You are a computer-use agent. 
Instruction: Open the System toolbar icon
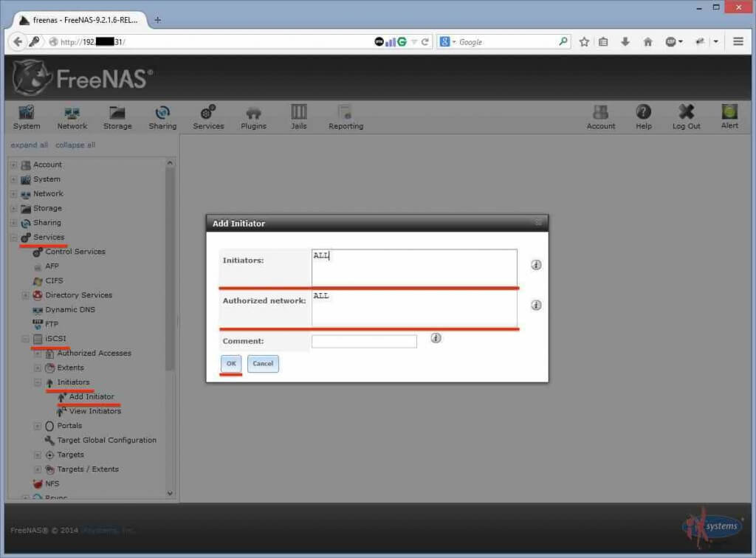27,117
